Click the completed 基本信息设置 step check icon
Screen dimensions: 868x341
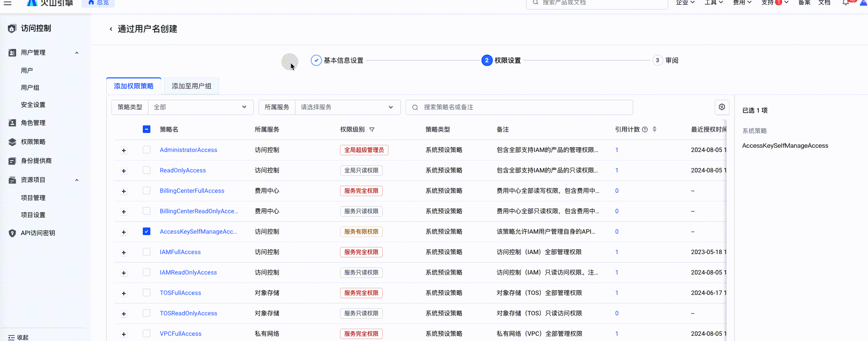[x=316, y=60]
